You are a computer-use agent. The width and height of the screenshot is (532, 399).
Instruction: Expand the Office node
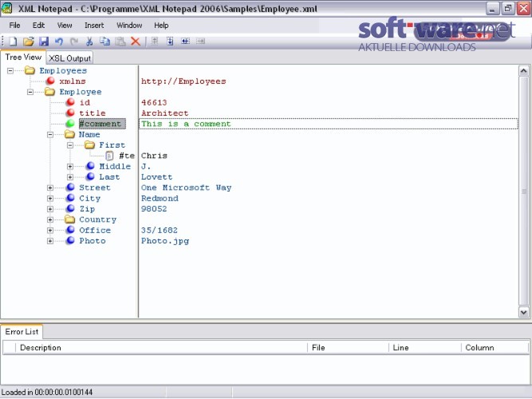[x=50, y=231]
